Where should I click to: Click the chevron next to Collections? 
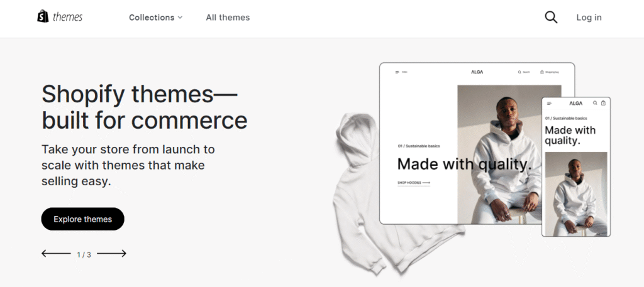pyautogui.click(x=180, y=18)
